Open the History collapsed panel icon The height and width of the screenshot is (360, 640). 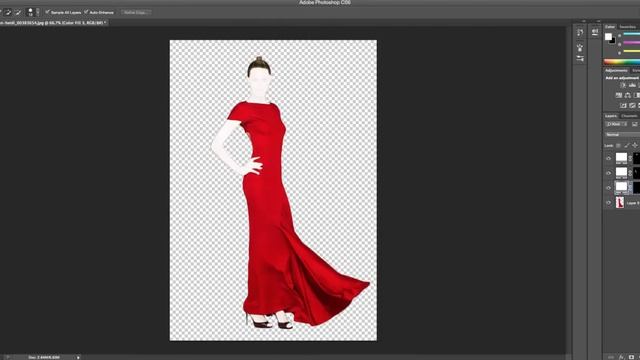tap(580, 33)
